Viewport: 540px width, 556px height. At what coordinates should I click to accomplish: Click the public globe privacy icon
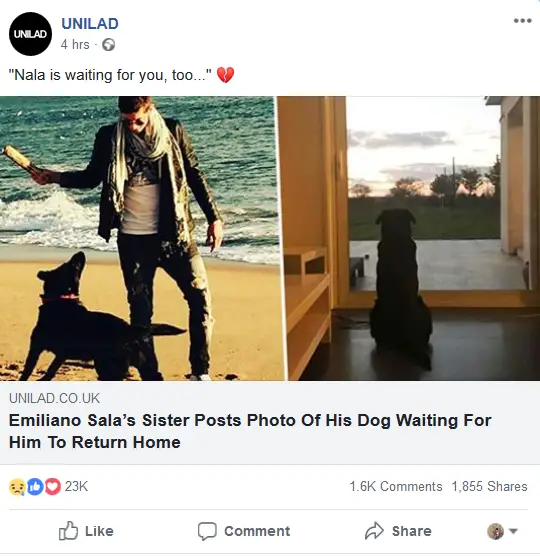[108, 45]
